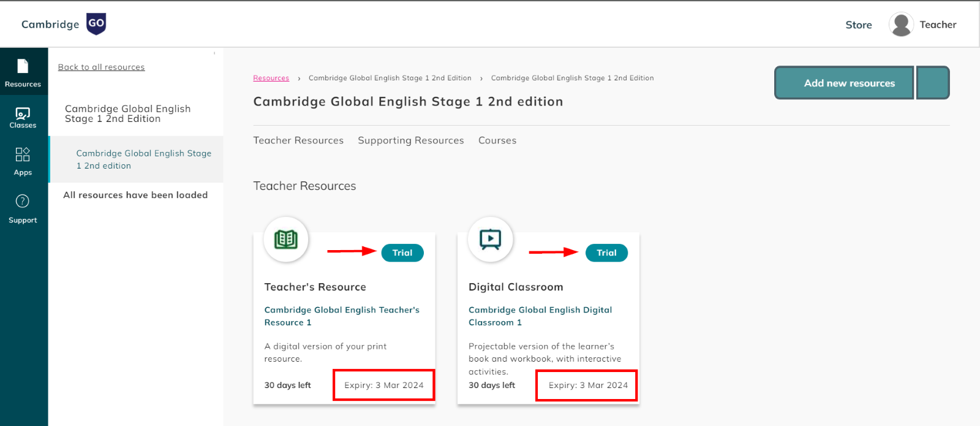
Task: Click 'Projectable version of the learner's book' description
Action: 545,359
